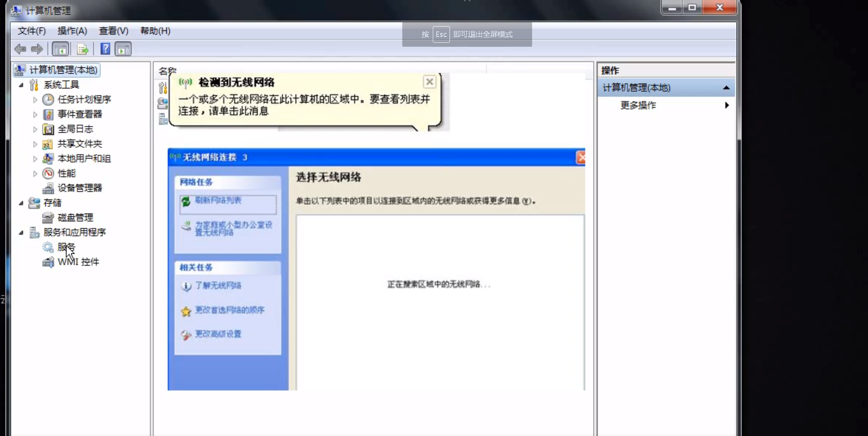
Task: Collapse the 服务和应用程序 tree node
Action: [21, 232]
